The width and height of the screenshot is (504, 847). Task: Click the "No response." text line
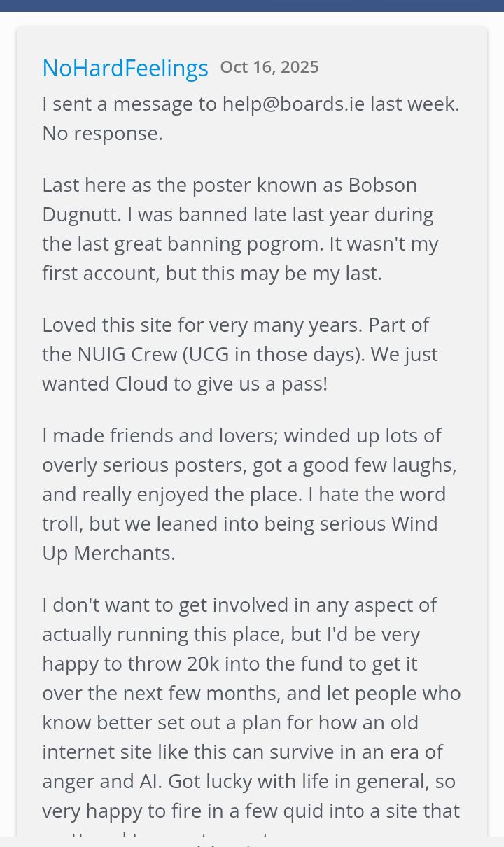[102, 133]
